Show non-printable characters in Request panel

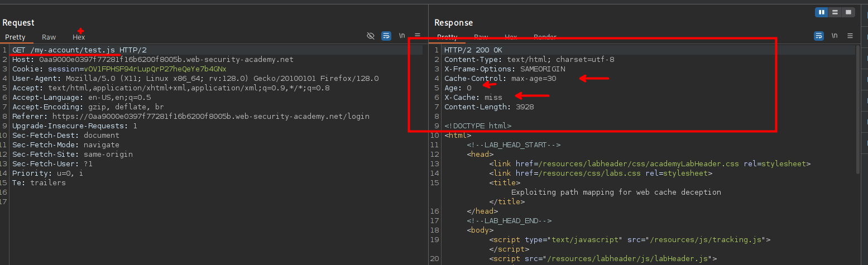coord(402,36)
